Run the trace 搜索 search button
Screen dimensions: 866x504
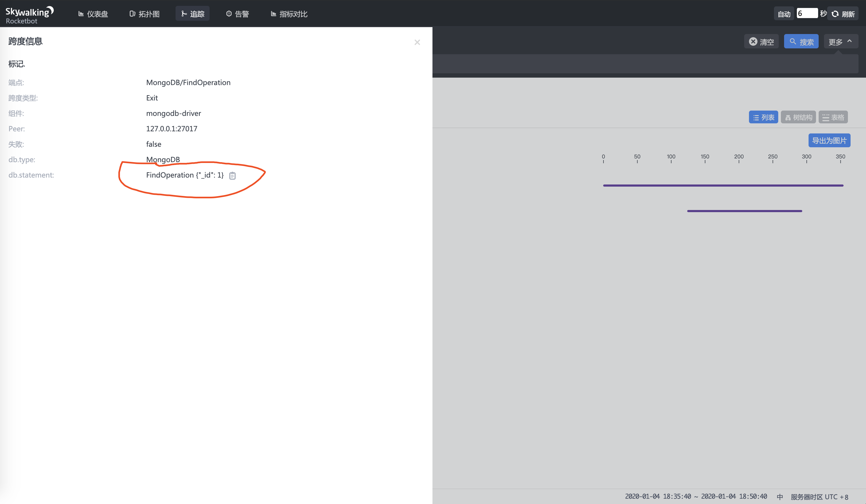[x=801, y=41]
